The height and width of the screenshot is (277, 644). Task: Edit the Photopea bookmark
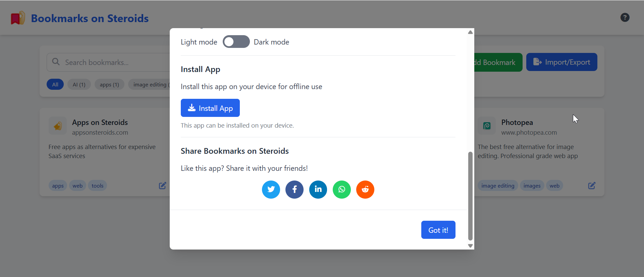[592, 186]
